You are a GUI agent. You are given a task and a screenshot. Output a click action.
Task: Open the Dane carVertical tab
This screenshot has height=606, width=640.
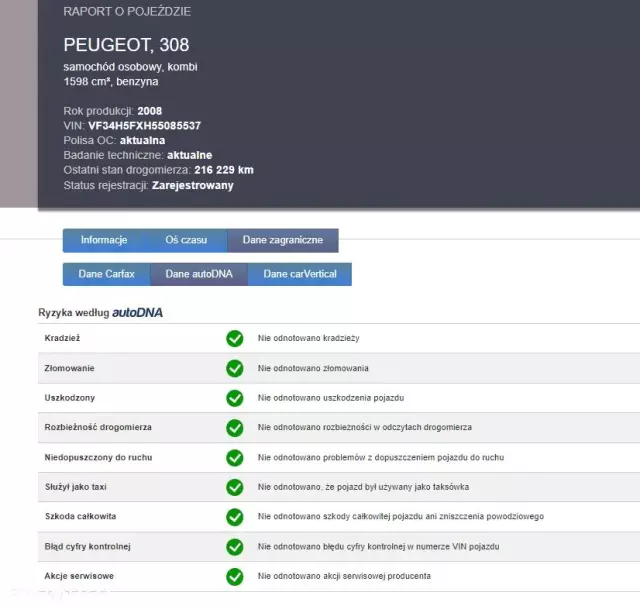tap(300, 274)
